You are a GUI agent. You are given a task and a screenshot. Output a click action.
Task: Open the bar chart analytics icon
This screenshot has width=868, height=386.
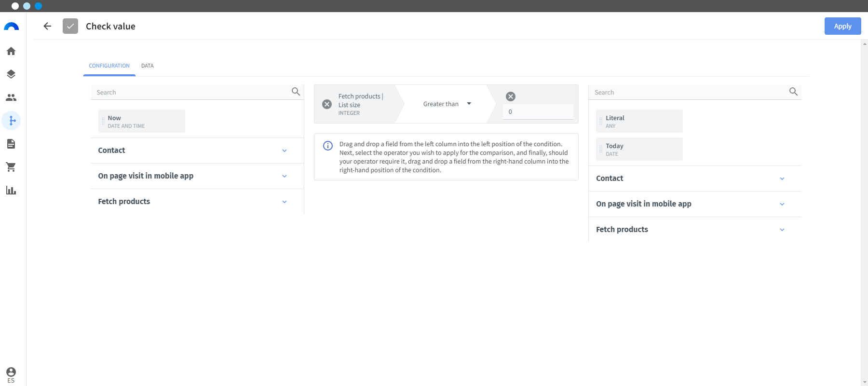[x=11, y=190]
